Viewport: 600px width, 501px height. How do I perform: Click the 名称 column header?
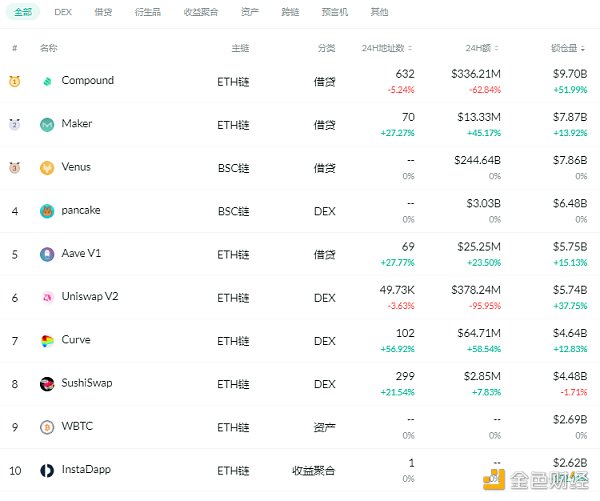(49, 48)
